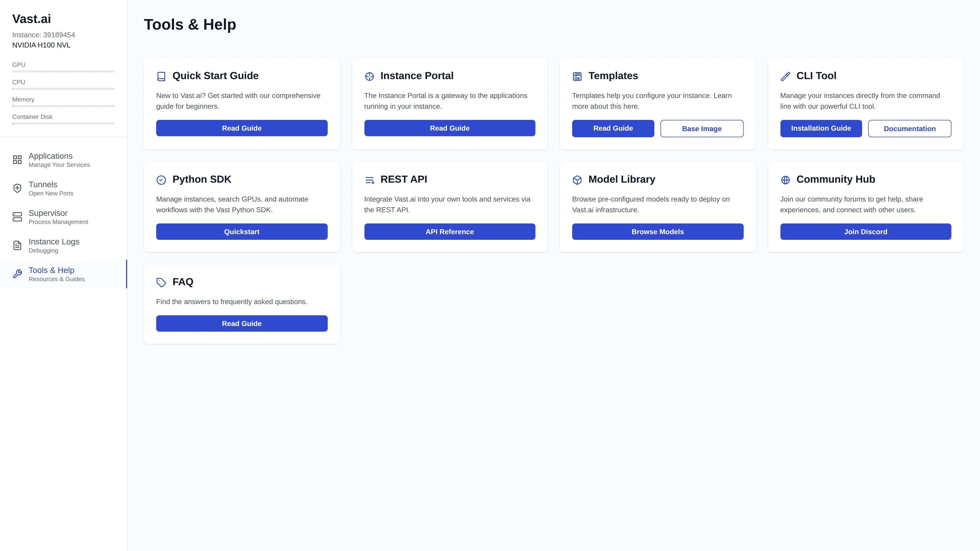This screenshot has height=551, width=980.
Task: Open the CLI Installation Guide
Action: (821, 129)
